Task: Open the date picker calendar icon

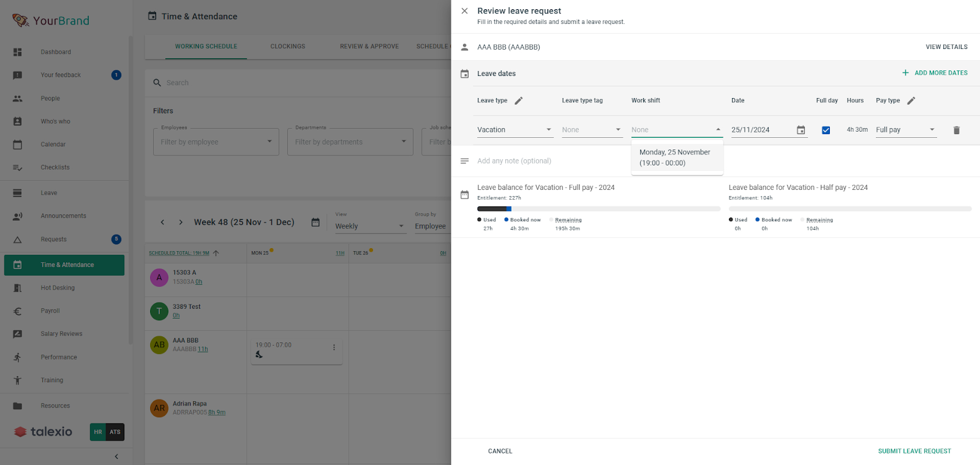Action: (801, 130)
